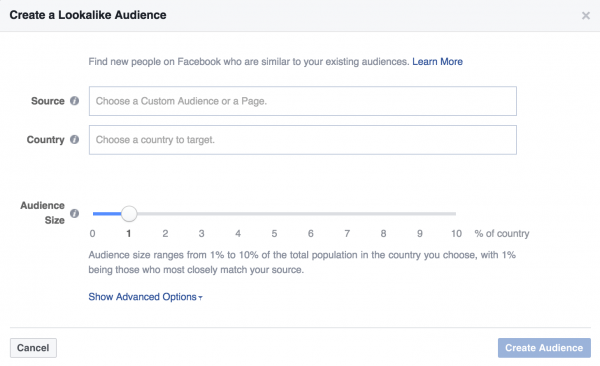Viewport: 600px width, 366px height.
Task: Click the '2' label under slider
Action: (165, 234)
